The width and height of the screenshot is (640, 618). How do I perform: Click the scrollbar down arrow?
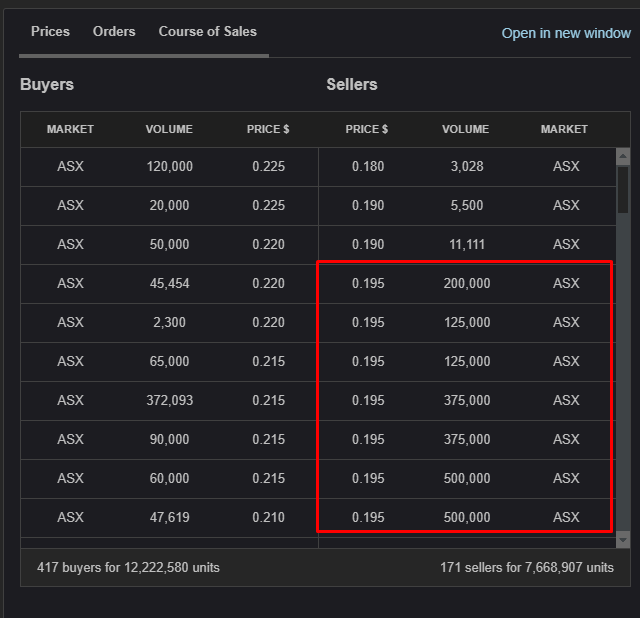click(623, 539)
